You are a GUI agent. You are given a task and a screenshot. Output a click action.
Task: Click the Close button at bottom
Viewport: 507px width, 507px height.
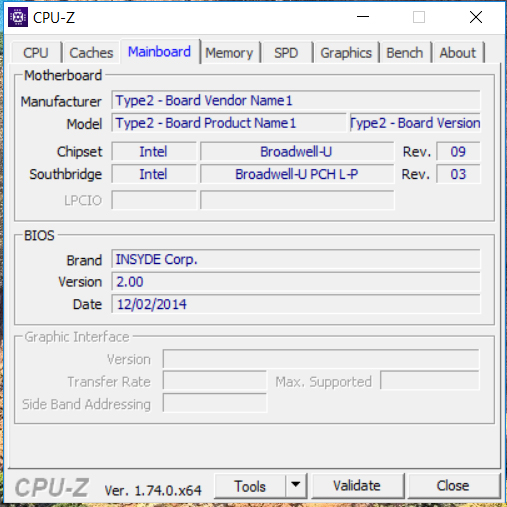tap(453, 485)
